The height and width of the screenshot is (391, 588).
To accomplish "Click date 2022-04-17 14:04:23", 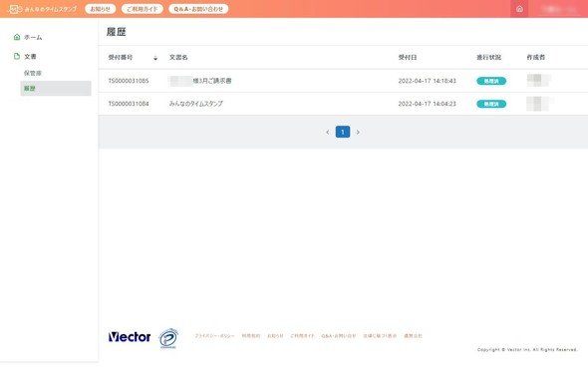I will pyautogui.click(x=428, y=104).
